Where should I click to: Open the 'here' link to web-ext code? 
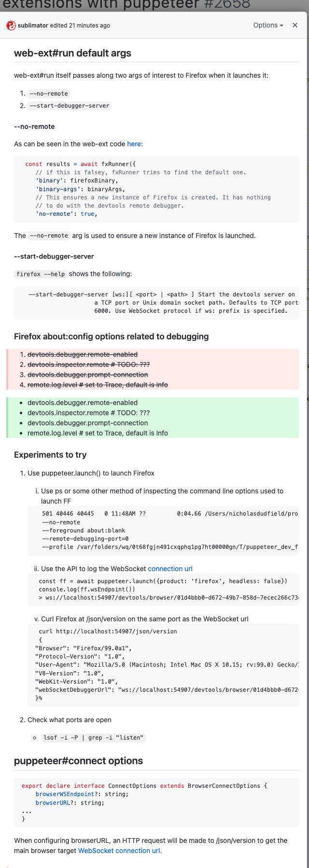tap(134, 143)
